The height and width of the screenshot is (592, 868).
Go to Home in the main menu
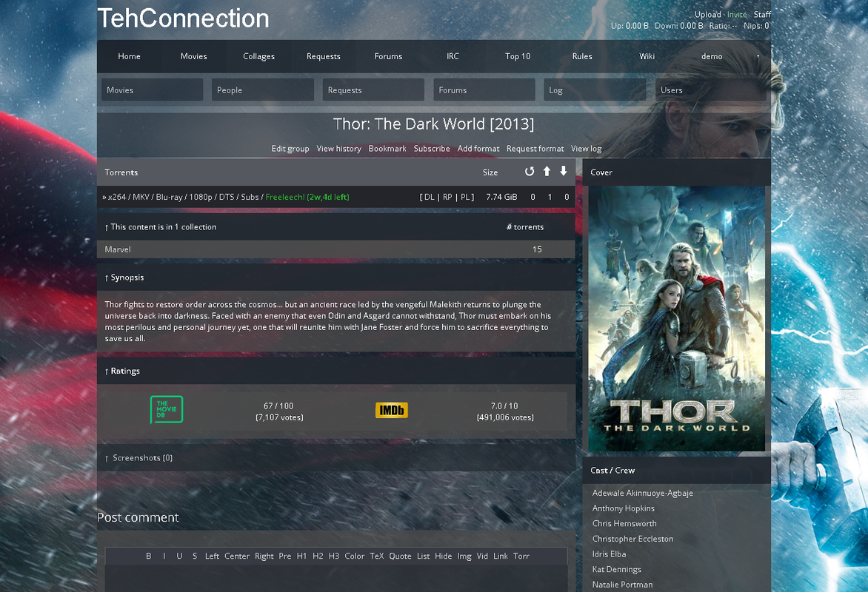point(129,56)
